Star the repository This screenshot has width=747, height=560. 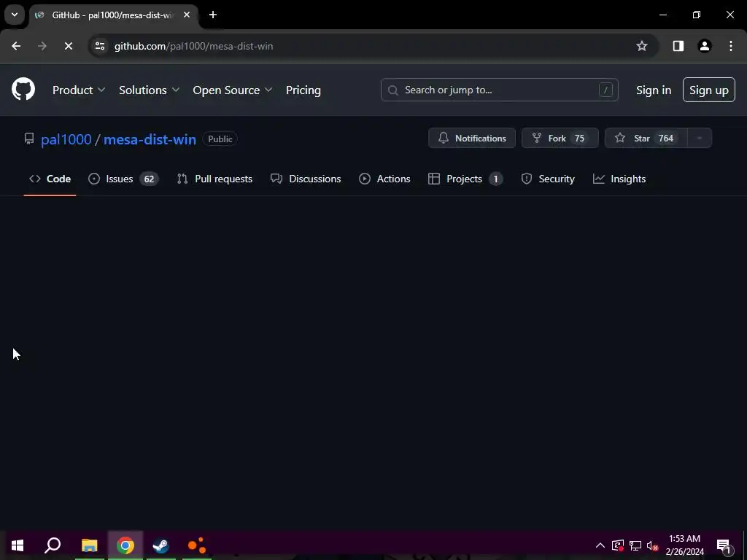646,138
